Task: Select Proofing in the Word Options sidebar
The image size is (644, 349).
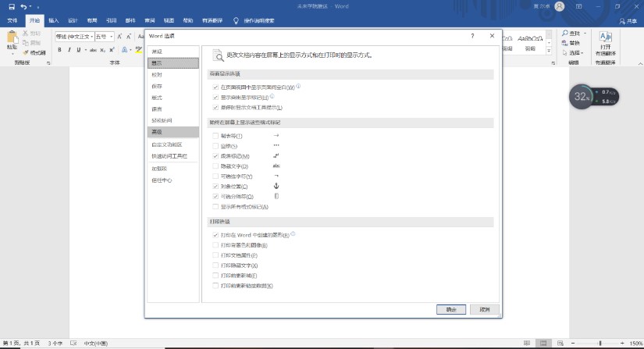Action: pyautogui.click(x=173, y=75)
